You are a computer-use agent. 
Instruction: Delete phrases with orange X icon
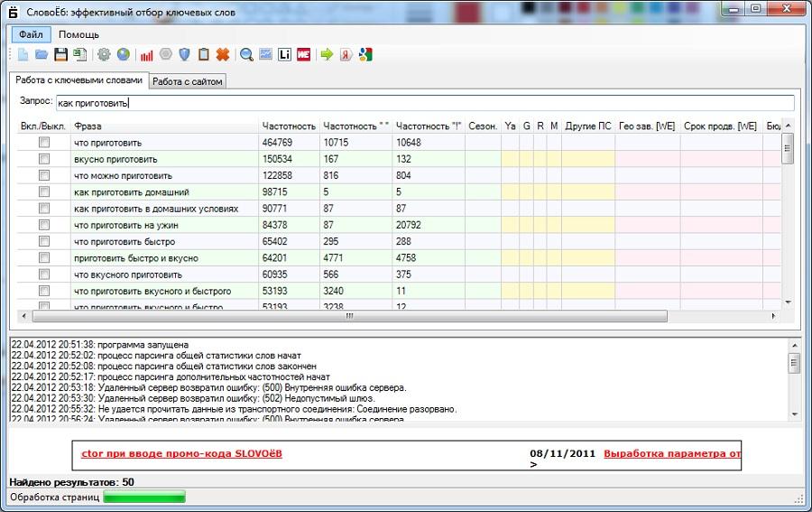223,54
